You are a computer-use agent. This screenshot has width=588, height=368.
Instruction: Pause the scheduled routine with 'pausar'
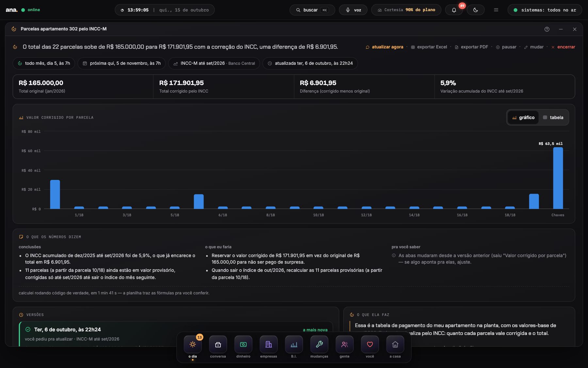tap(506, 47)
